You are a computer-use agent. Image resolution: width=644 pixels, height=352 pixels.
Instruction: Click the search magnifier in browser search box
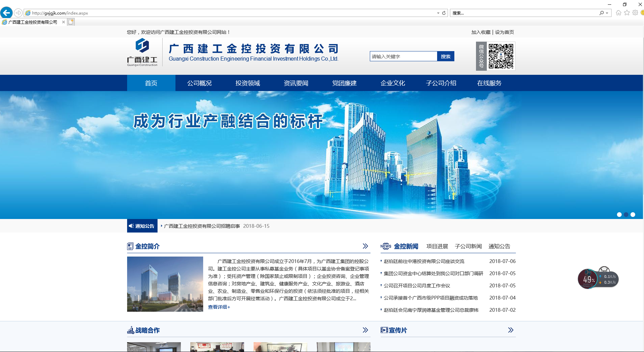[x=601, y=13]
